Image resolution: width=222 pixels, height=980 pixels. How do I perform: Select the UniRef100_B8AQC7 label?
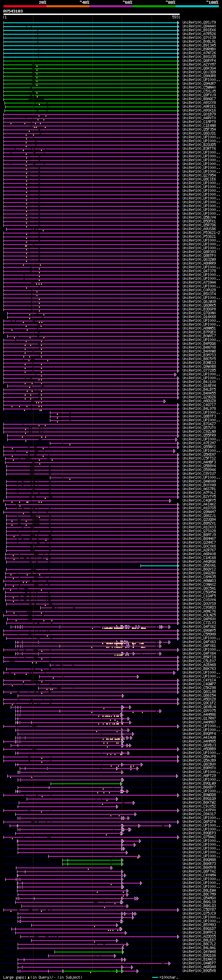point(199,99)
